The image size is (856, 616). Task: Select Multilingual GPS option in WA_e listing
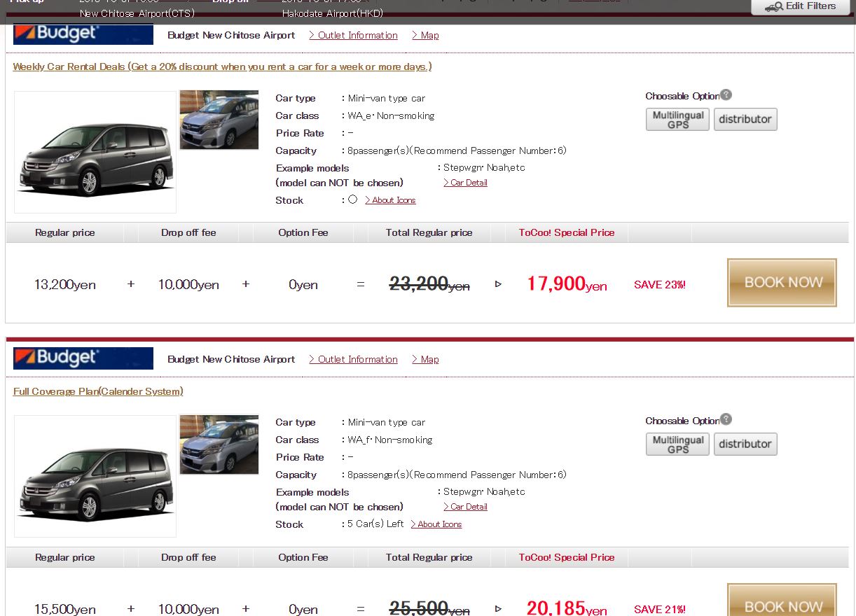pyautogui.click(x=677, y=119)
